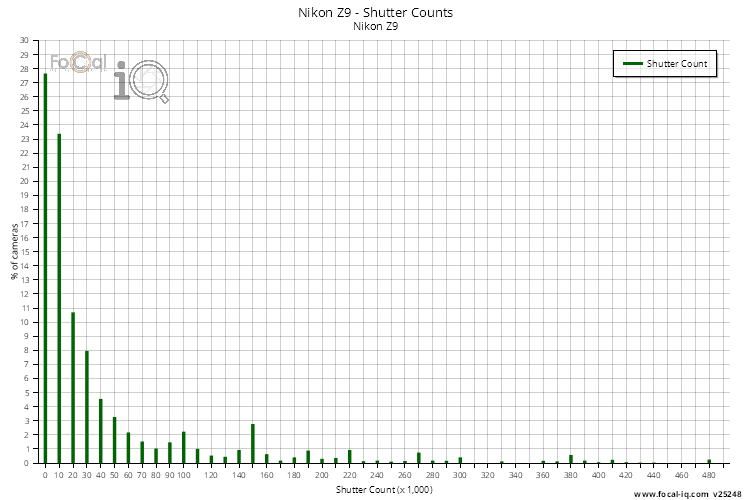750x500 pixels.
Task: Click the '23' label on the y-axis
Action: tap(24, 139)
